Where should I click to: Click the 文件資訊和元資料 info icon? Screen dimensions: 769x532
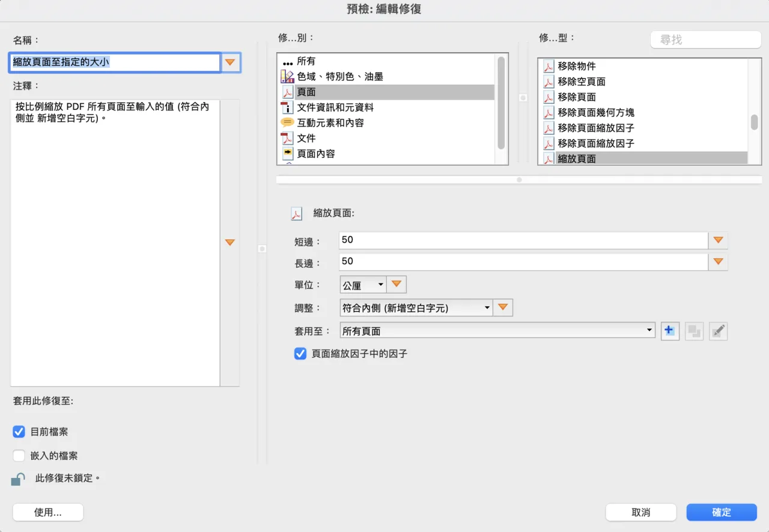[x=287, y=107]
